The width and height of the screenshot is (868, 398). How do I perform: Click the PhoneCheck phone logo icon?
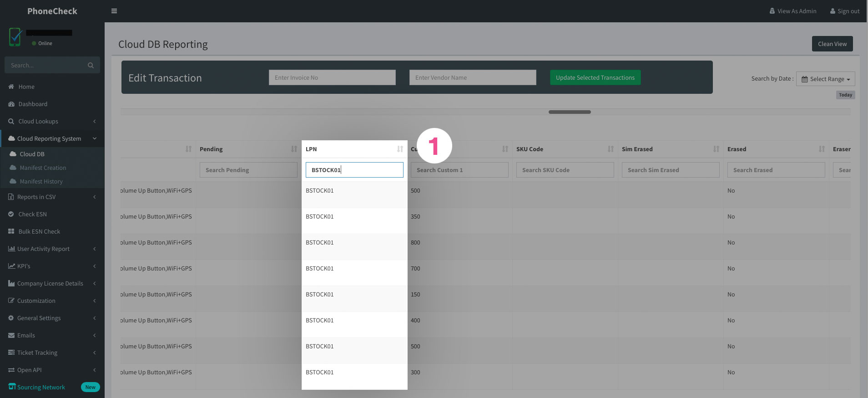point(15,37)
